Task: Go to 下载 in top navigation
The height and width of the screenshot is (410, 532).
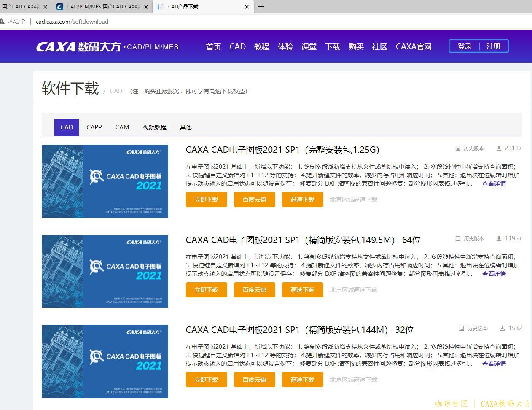Action: point(332,47)
